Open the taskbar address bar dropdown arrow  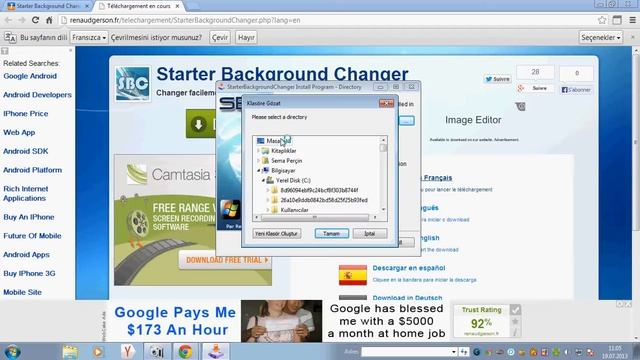(x=453, y=351)
